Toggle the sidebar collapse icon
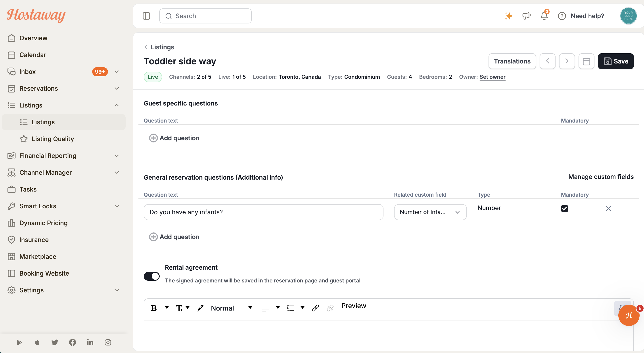Viewport: 644px width, 353px height. pos(146,16)
